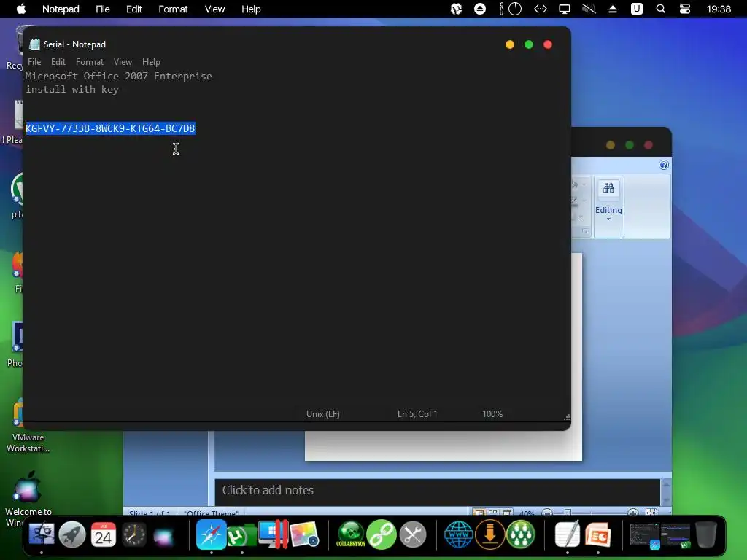The image size is (747, 560).
Task: Open the PowerPoint icon in the dock
Action: point(598,536)
